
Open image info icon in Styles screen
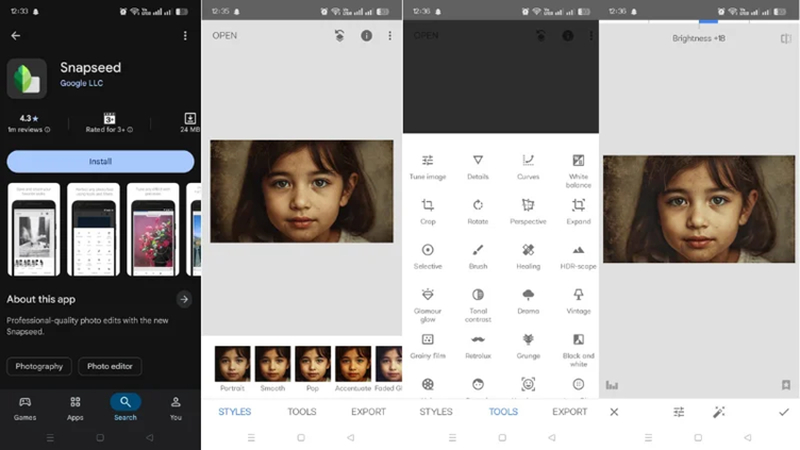[366, 36]
